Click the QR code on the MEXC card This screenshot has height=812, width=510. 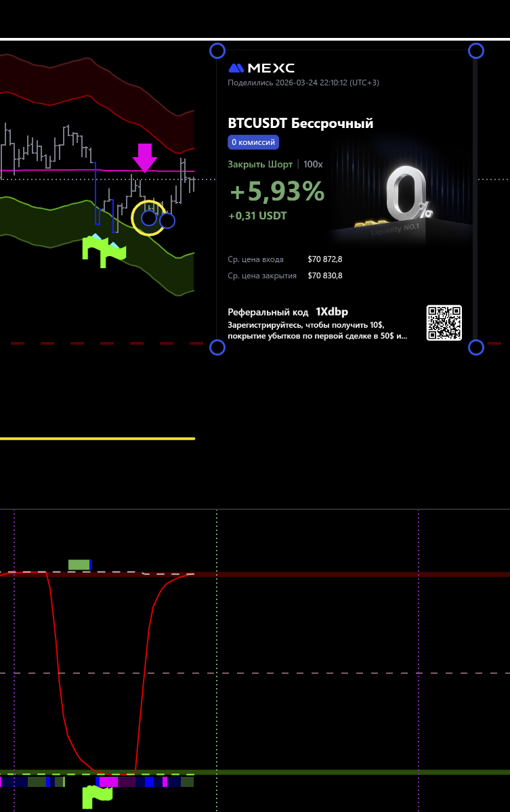pos(444,322)
